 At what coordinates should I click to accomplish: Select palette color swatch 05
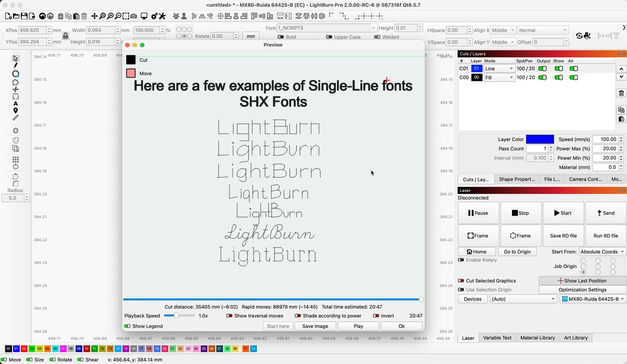pyautogui.click(x=47, y=349)
